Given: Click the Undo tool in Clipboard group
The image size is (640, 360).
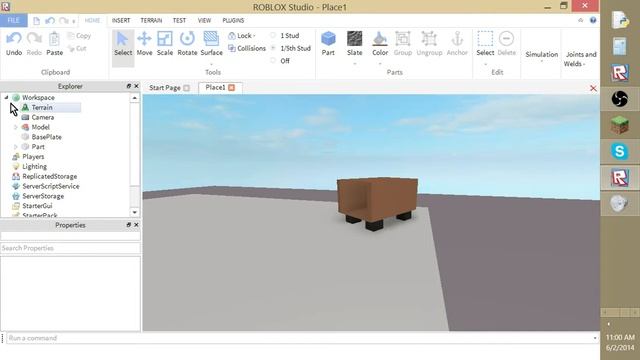Looking at the screenshot, I should [x=14, y=44].
